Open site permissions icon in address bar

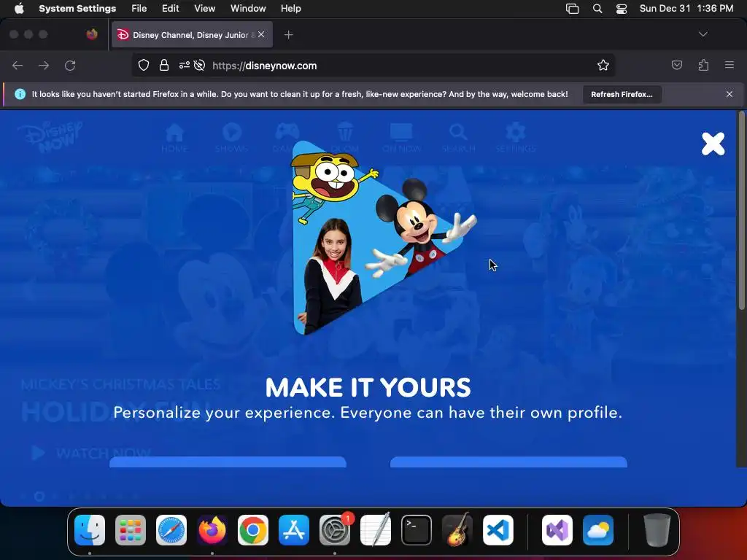click(184, 65)
